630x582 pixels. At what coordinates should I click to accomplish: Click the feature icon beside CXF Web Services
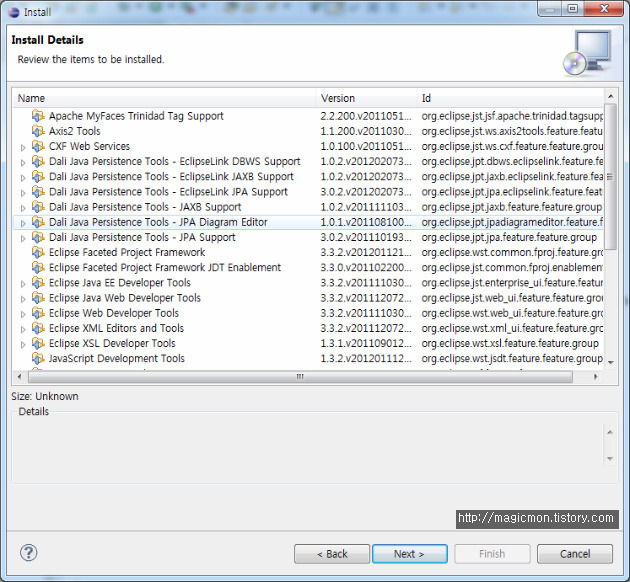(x=38, y=147)
